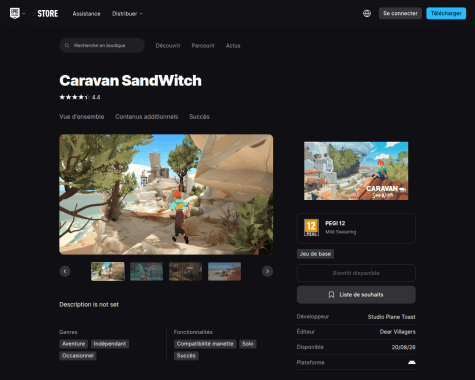Select the second teal carousel thumbnail
The height and width of the screenshot is (380, 475).
[x=147, y=271]
